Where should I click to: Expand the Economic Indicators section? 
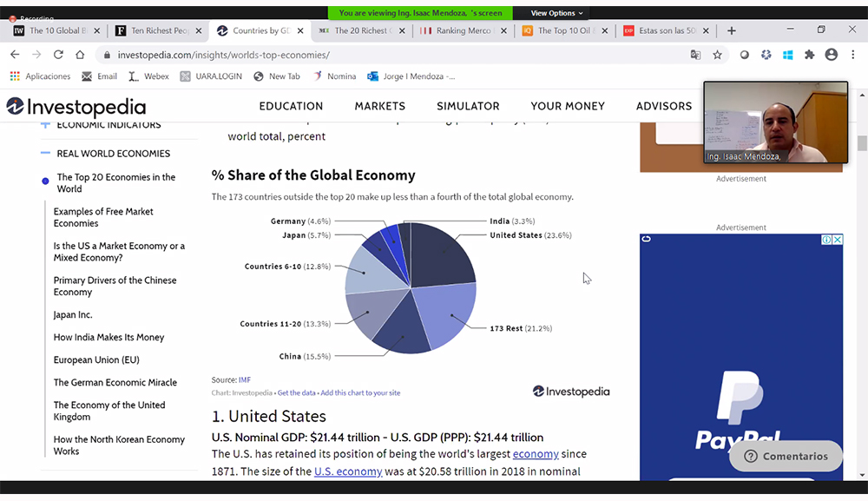click(x=45, y=125)
